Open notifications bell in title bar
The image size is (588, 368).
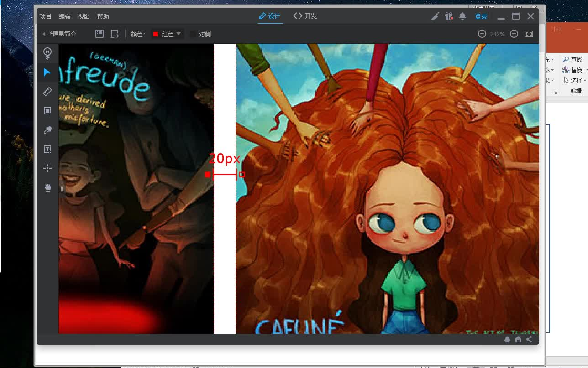click(x=462, y=16)
